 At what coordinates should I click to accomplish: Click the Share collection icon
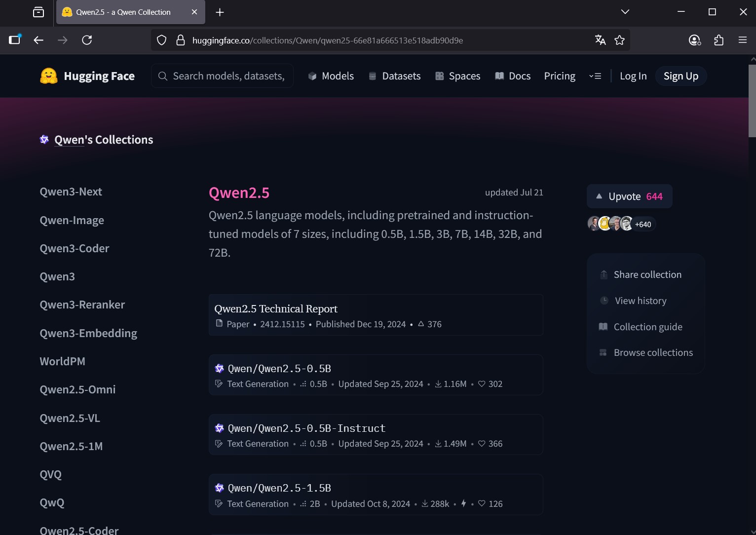point(604,275)
